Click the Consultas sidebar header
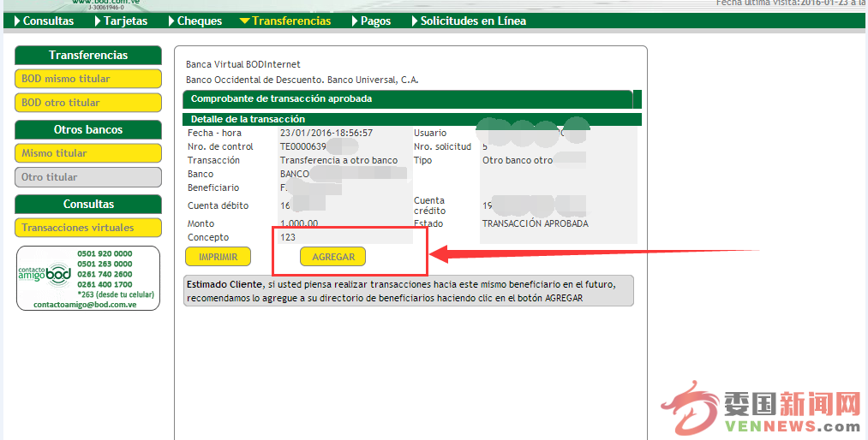Image resolution: width=868 pixels, height=440 pixels. (x=88, y=204)
